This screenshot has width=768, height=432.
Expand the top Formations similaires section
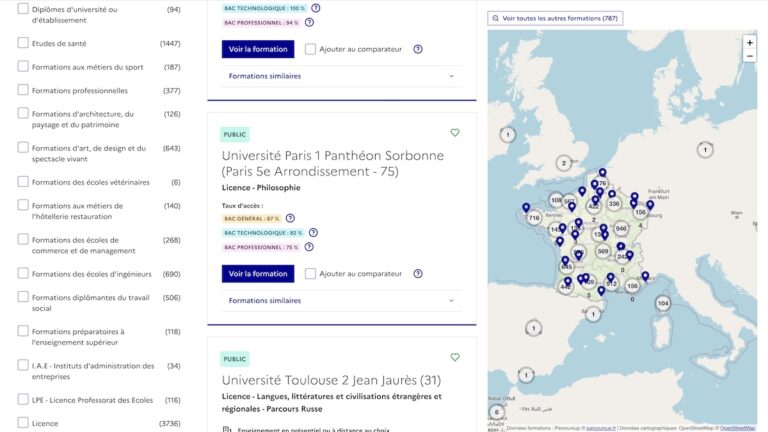[x=341, y=76]
